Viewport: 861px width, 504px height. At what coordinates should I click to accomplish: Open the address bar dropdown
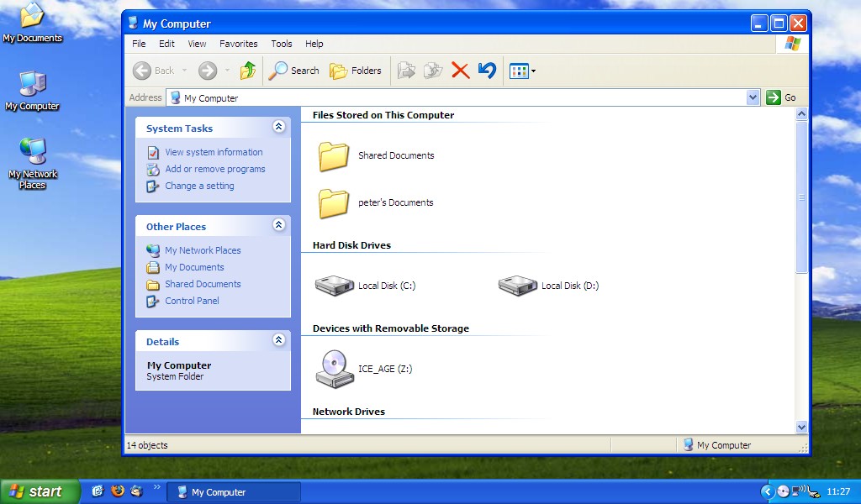(x=753, y=97)
